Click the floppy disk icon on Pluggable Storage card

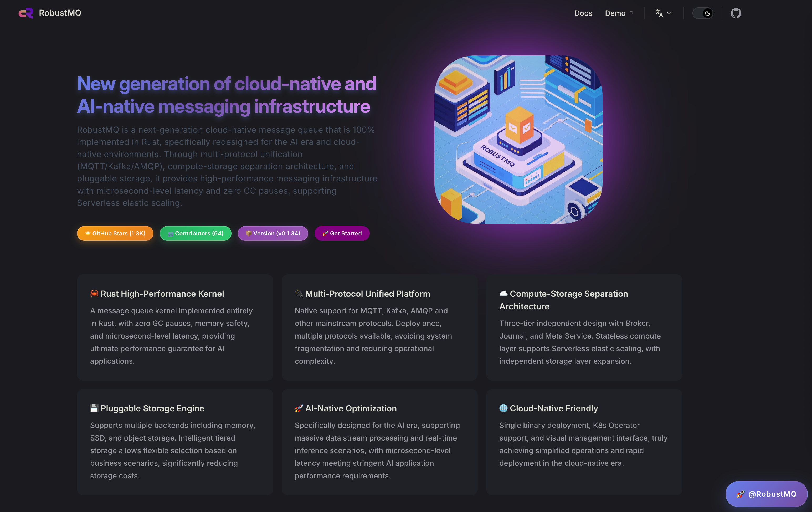(94, 408)
